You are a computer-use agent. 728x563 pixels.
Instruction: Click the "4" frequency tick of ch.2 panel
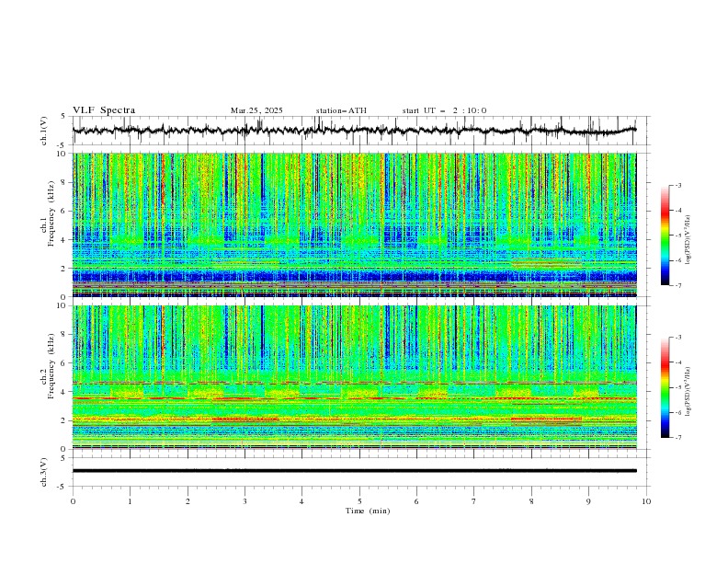65,392
